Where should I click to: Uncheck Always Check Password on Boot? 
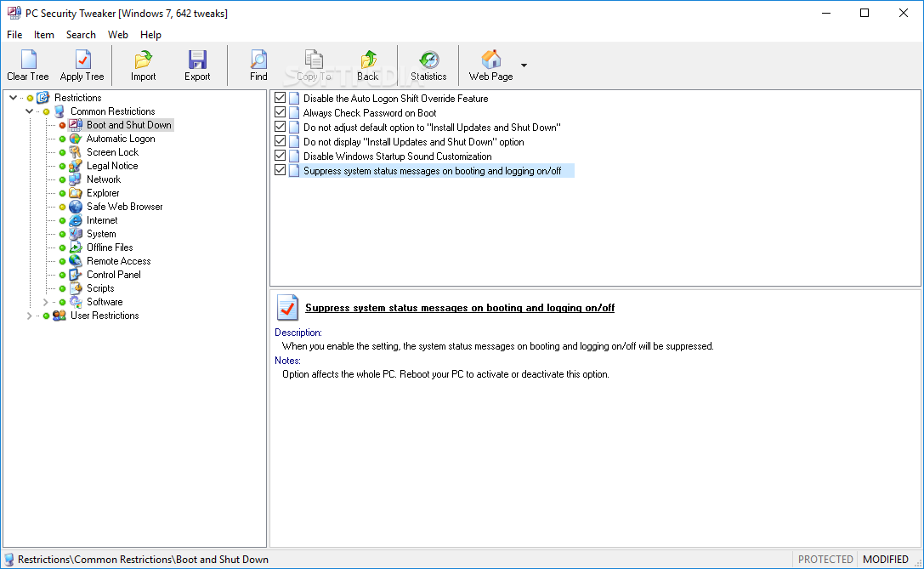pos(281,112)
